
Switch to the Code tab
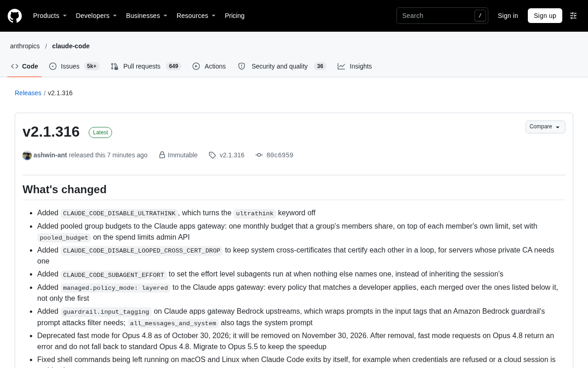[25, 66]
